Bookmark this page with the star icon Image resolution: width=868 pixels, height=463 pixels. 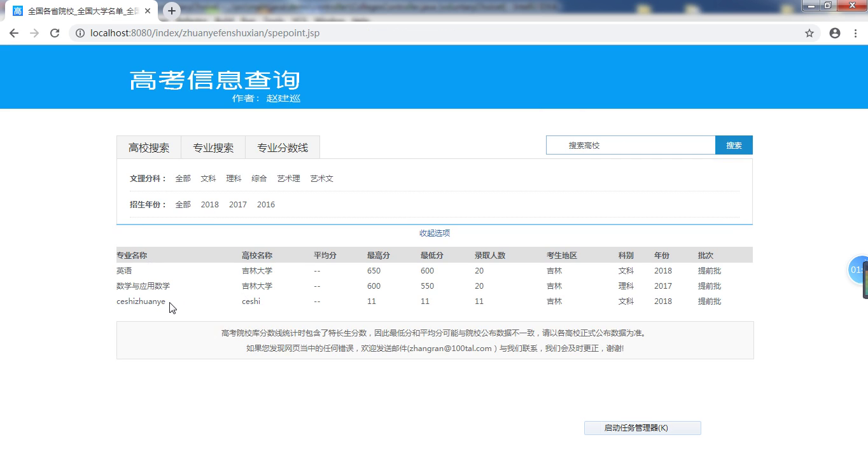point(809,33)
